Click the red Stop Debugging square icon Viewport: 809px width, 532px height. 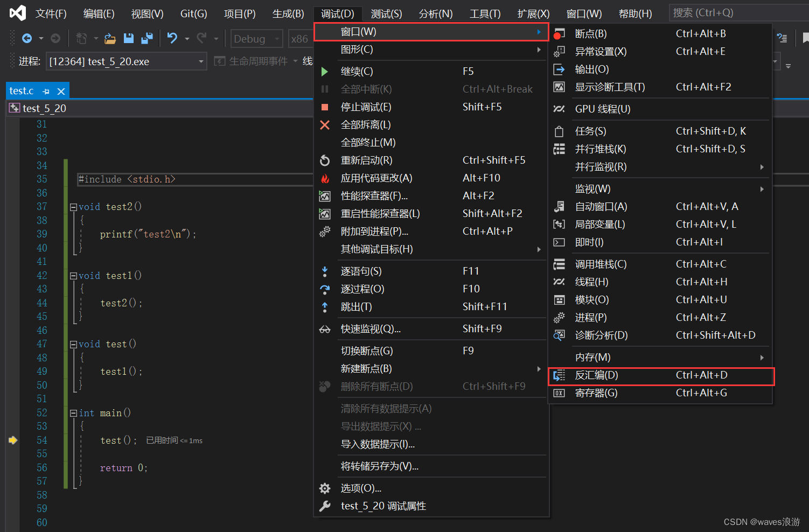[x=325, y=107]
